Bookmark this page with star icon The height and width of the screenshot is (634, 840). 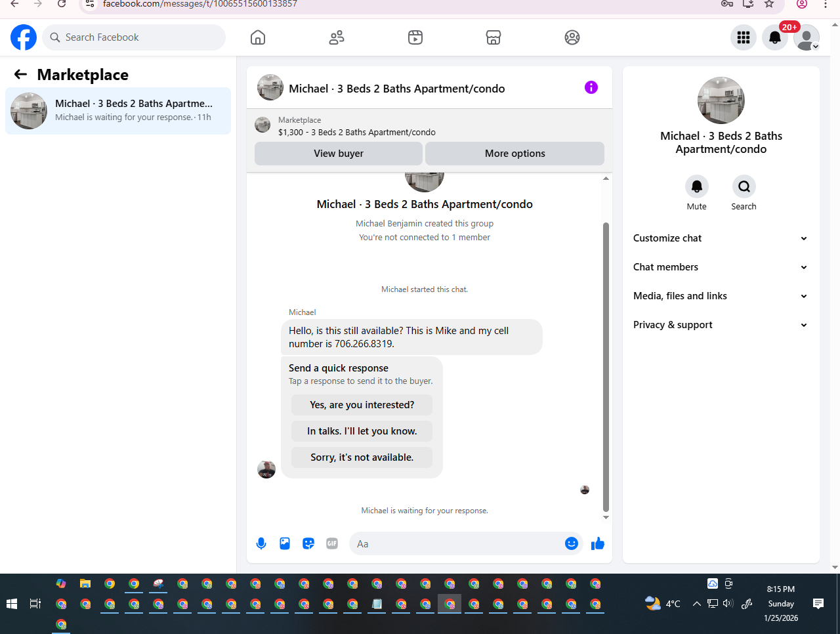coord(769,4)
